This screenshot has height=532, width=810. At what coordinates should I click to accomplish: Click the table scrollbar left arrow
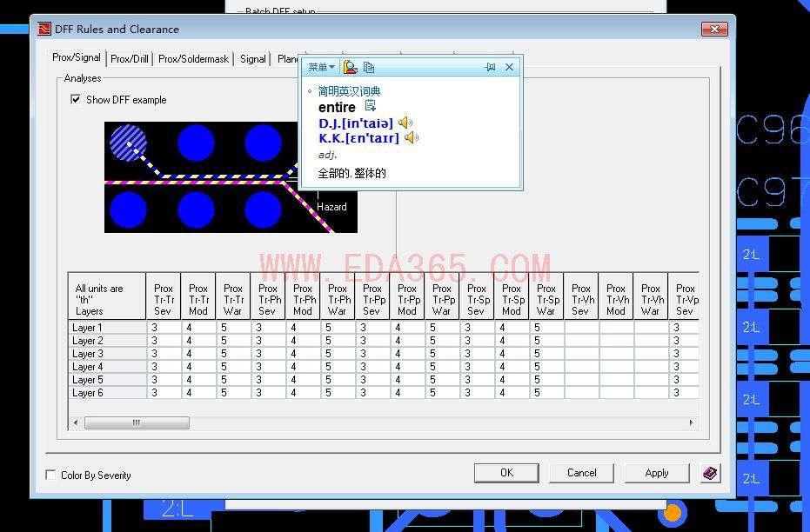click(x=76, y=423)
